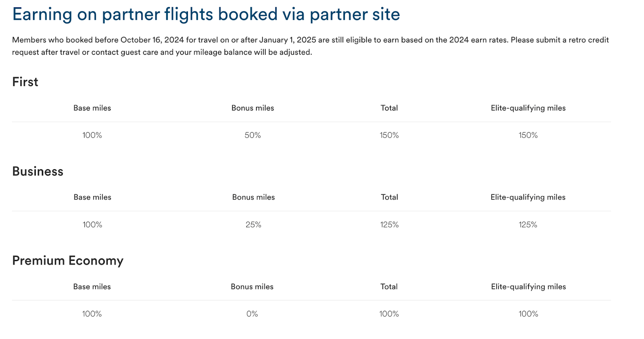Select Base miles header in First table
The image size is (644, 339).
tap(92, 108)
